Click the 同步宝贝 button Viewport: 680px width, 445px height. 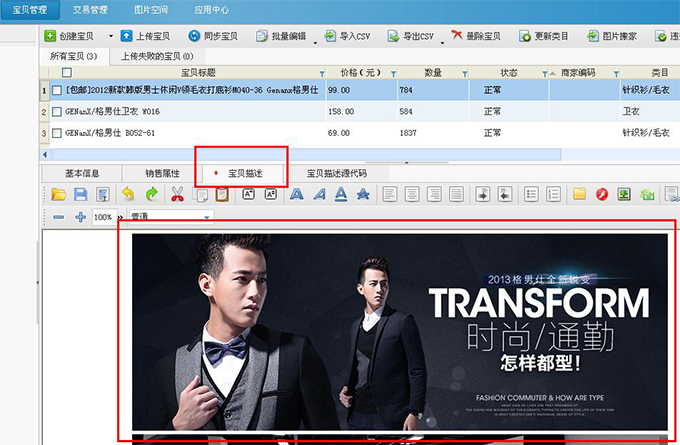tap(214, 36)
